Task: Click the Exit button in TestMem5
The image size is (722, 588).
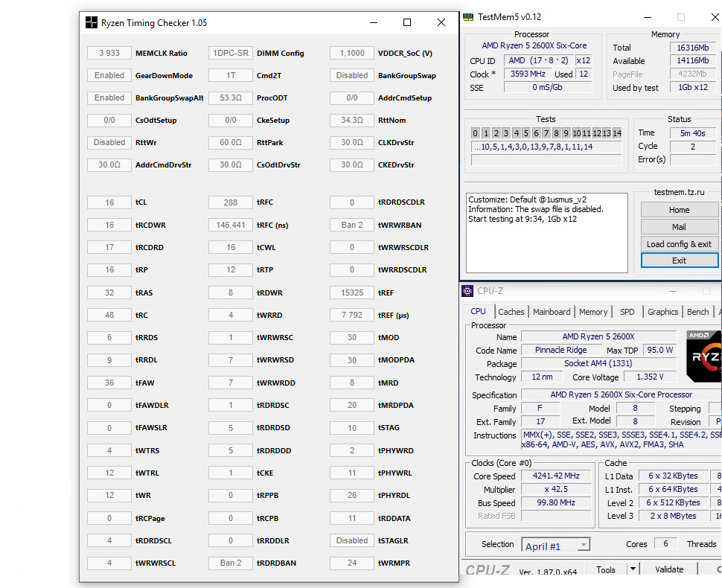Action: click(x=679, y=261)
